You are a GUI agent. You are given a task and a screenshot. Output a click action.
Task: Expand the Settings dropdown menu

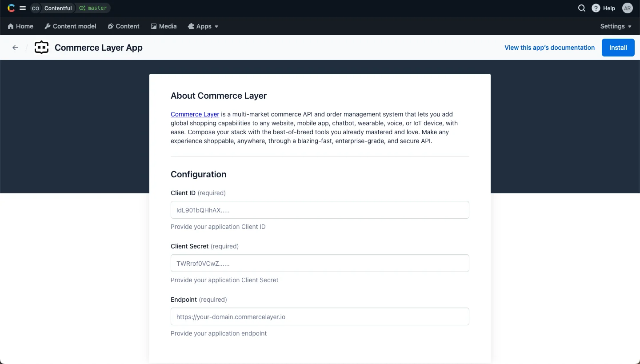(616, 26)
